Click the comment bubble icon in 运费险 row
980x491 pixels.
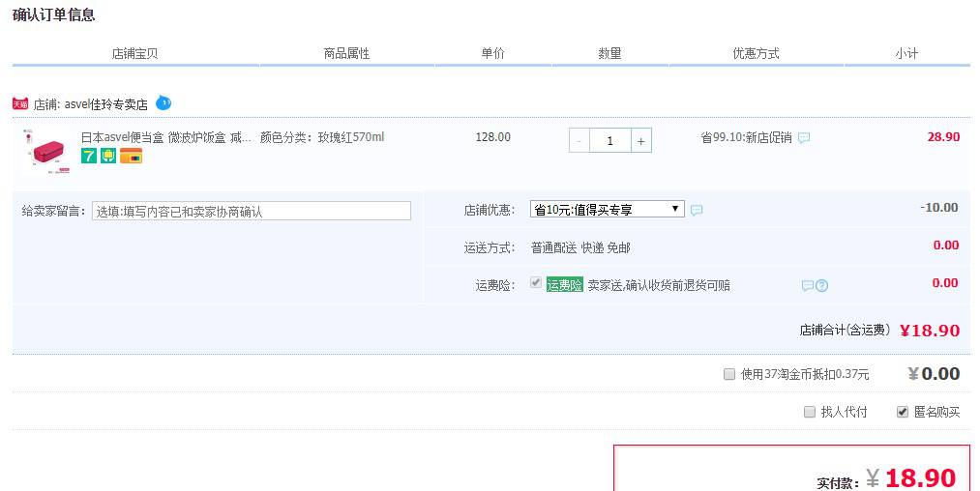pos(808,285)
